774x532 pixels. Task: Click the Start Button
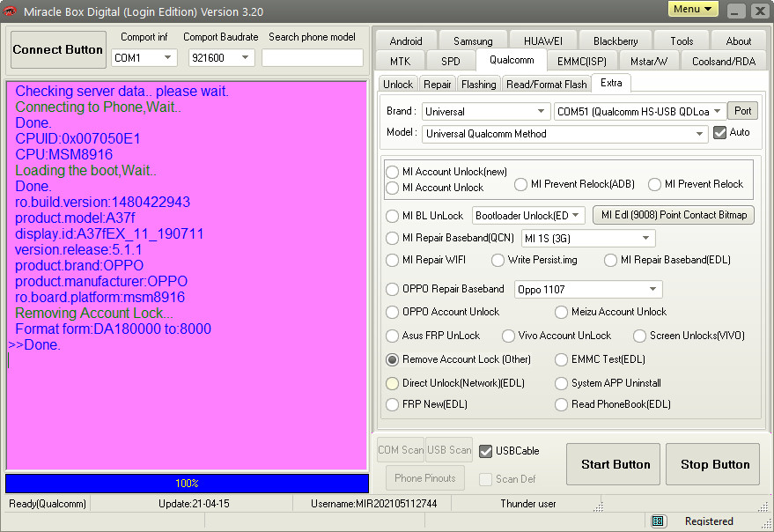(613, 464)
